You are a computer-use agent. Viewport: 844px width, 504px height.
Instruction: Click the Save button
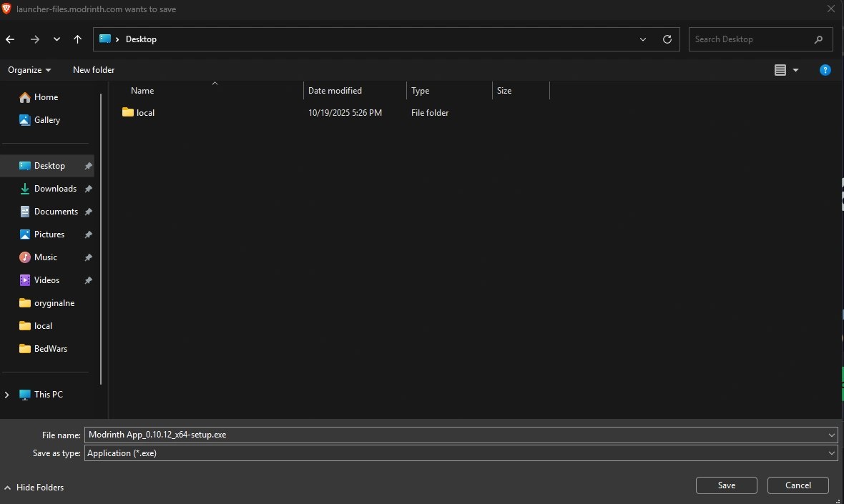[726, 485]
